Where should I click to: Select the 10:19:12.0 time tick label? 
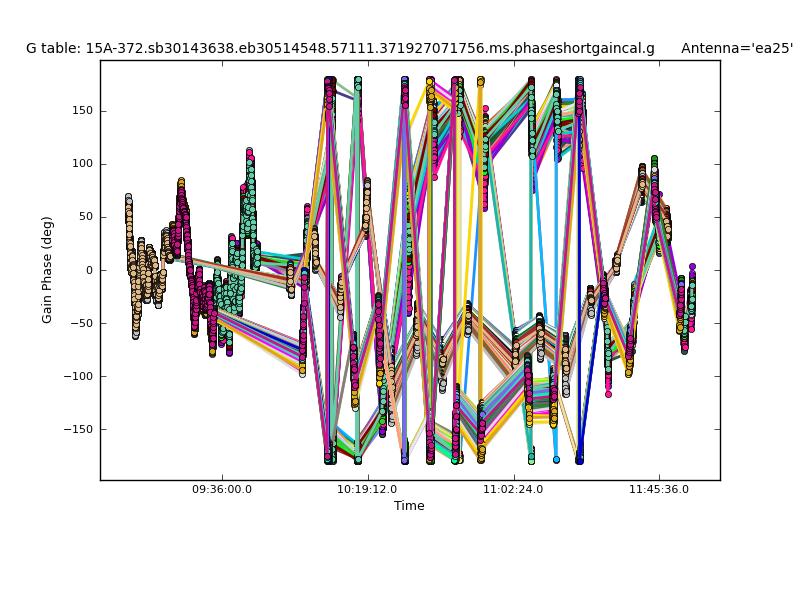point(368,490)
